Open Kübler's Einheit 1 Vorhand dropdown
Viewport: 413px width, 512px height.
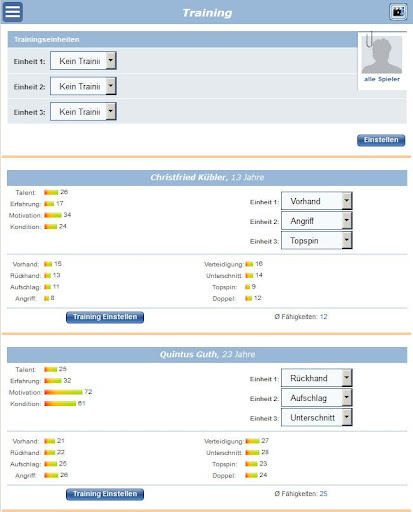click(317, 201)
